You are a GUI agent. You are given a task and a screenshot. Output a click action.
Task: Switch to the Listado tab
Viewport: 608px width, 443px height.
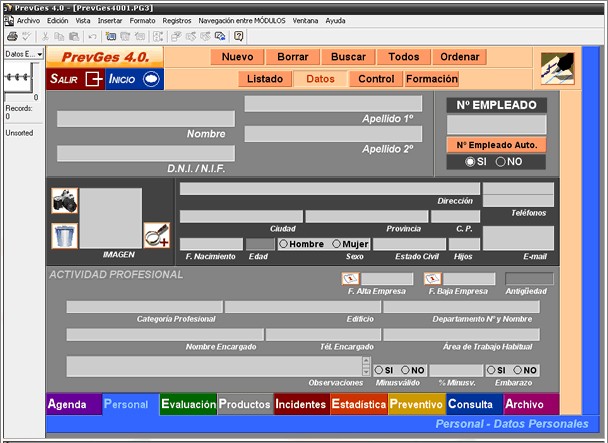click(x=265, y=79)
